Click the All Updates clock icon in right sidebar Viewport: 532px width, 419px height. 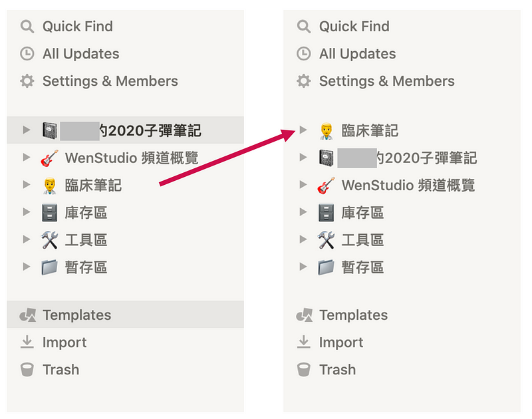pyautogui.click(x=304, y=54)
